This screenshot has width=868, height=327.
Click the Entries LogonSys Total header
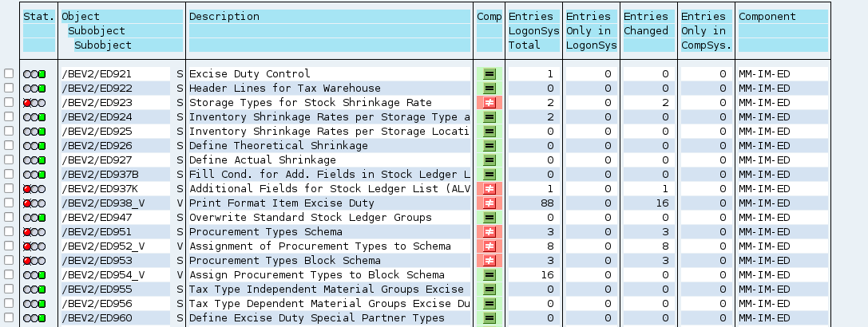(x=533, y=31)
